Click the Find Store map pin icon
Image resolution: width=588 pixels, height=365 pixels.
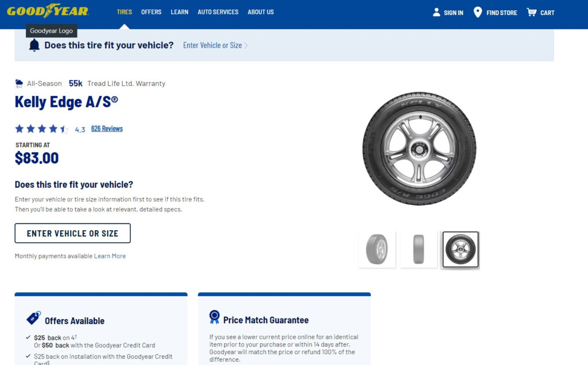click(477, 12)
